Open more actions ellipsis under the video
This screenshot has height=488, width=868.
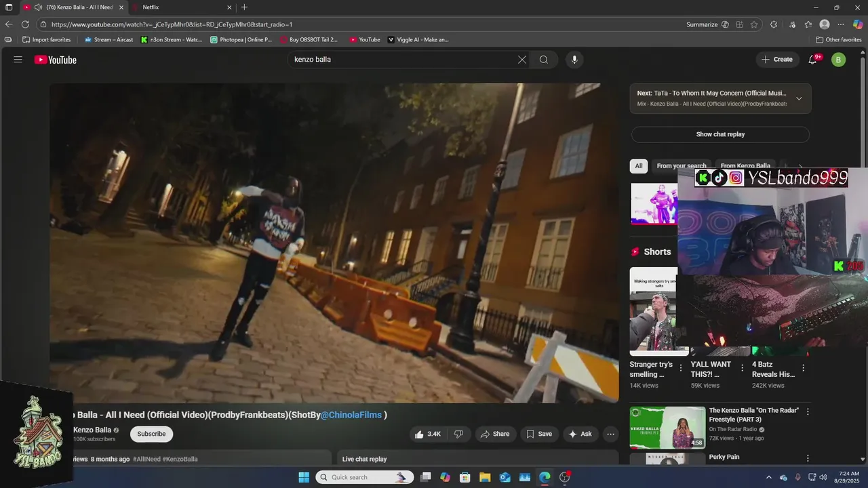tap(611, 434)
